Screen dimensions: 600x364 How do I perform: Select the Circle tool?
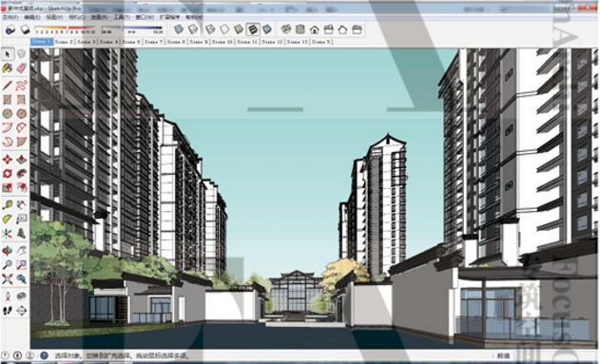(x=8, y=113)
